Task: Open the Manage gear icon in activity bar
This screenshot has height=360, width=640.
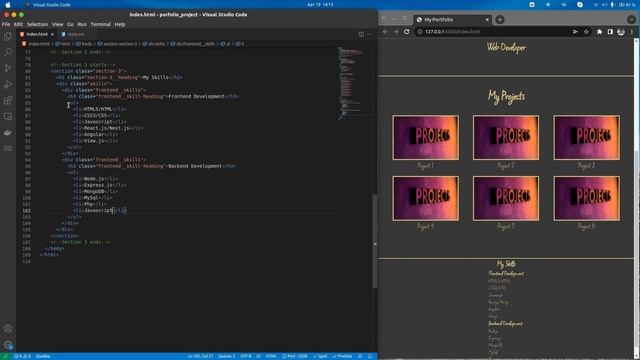Action: pos(8,345)
